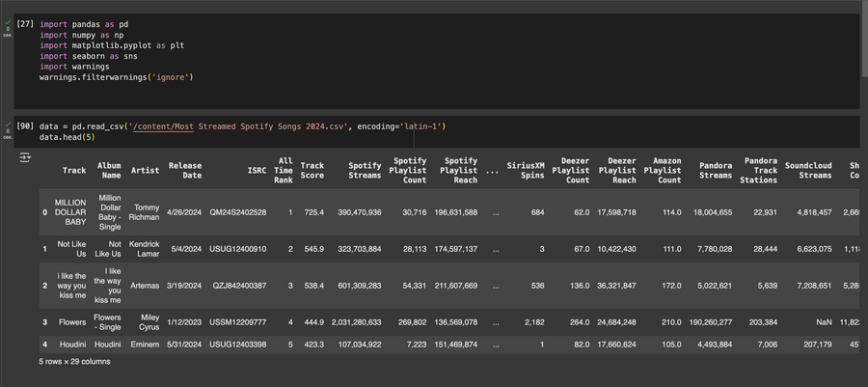868x387 pixels.
Task: Click the pd.read_csv line in cell 90
Action: [242, 126]
